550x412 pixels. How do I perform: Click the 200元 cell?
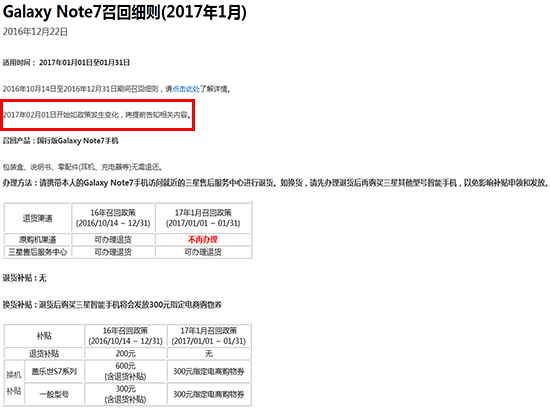pyautogui.click(x=126, y=353)
